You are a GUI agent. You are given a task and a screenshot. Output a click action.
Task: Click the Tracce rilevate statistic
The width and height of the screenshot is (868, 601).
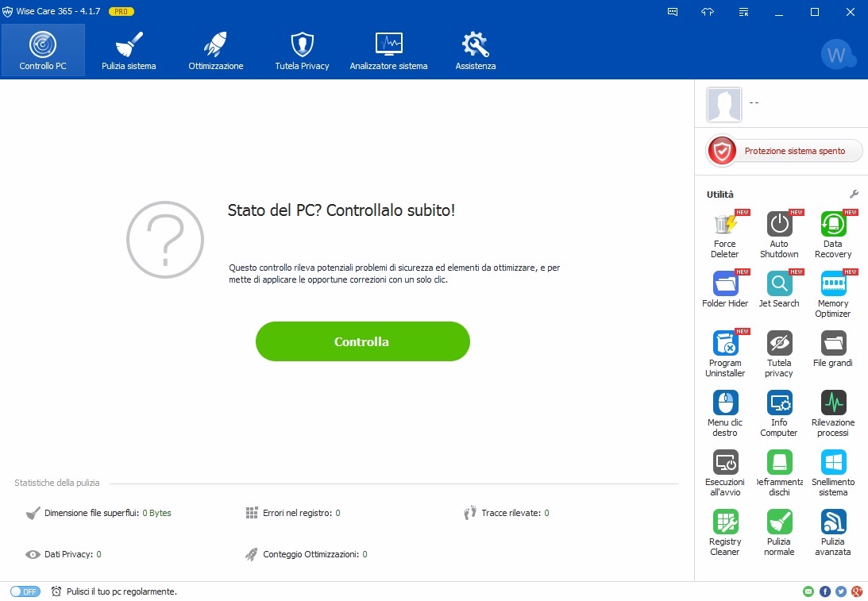(x=506, y=513)
